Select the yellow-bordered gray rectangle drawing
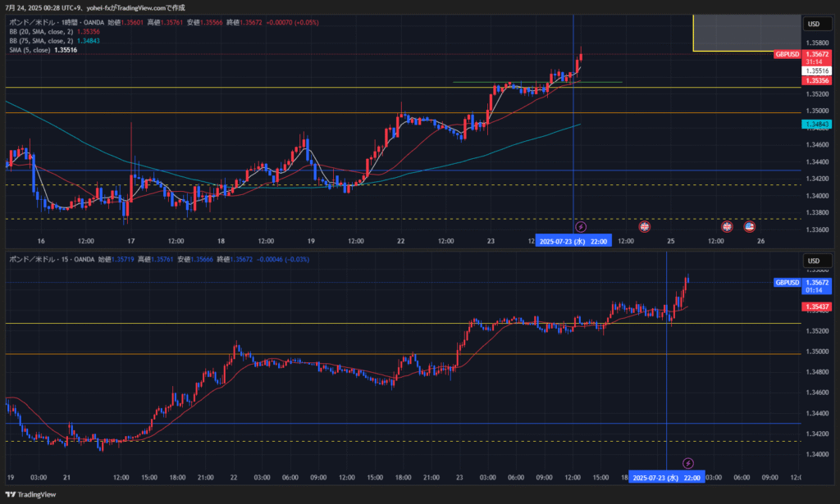The width and height of the screenshot is (840, 504). click(x=745, y=33)
